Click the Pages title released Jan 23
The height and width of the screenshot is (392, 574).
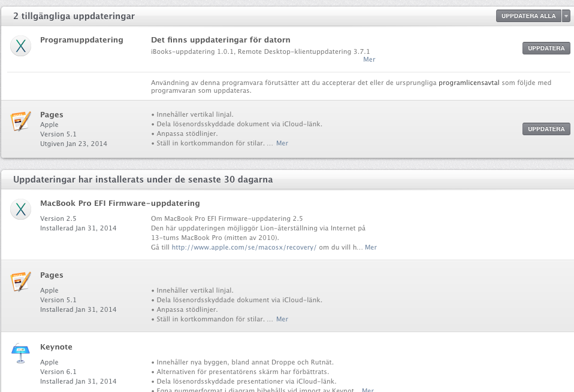click(x=52, y=114)
